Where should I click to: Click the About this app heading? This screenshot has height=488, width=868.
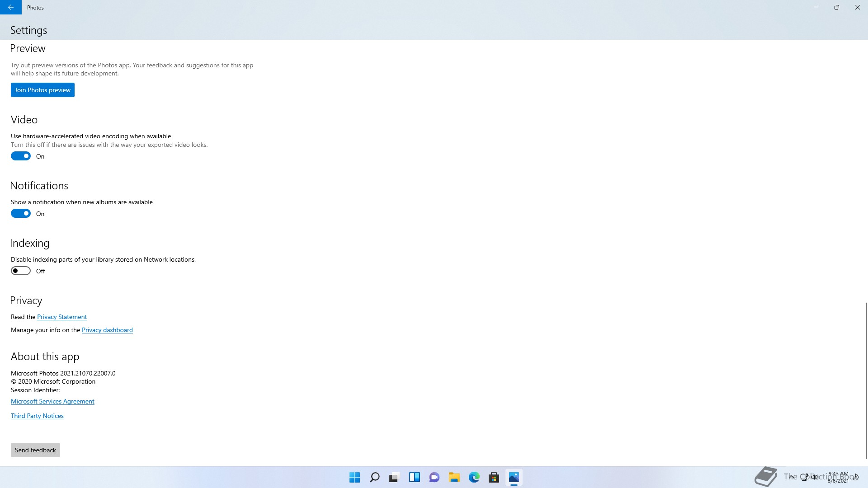[45, 357]
